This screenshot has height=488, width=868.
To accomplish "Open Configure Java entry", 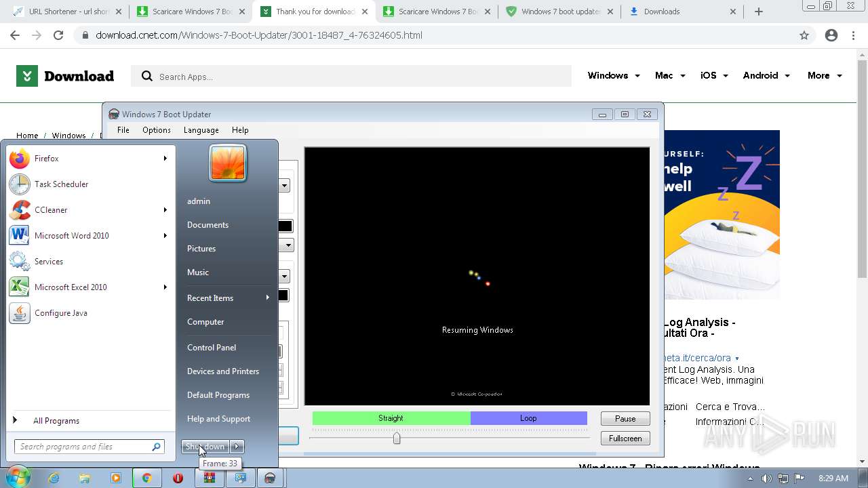I will [x=88, y=313].
